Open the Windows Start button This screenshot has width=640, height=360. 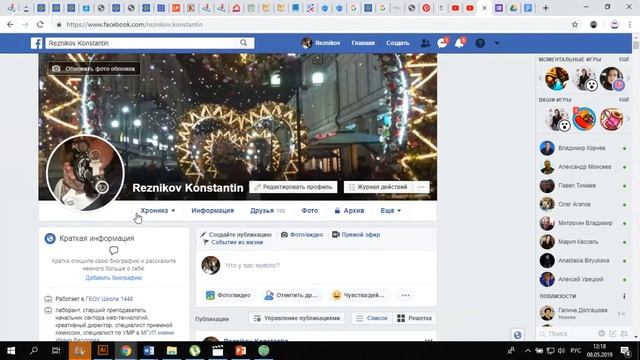pos(11,351)
